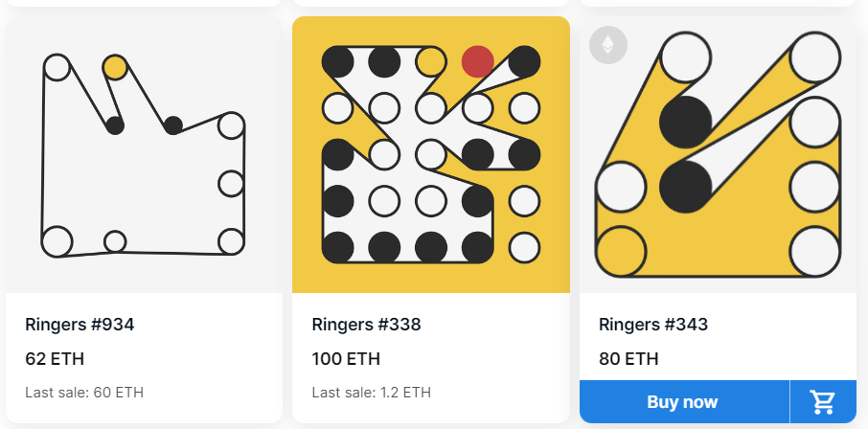Open the Ringers #343 title link
The height and width of the screenshot is (429, 868).
click(653, 325)
